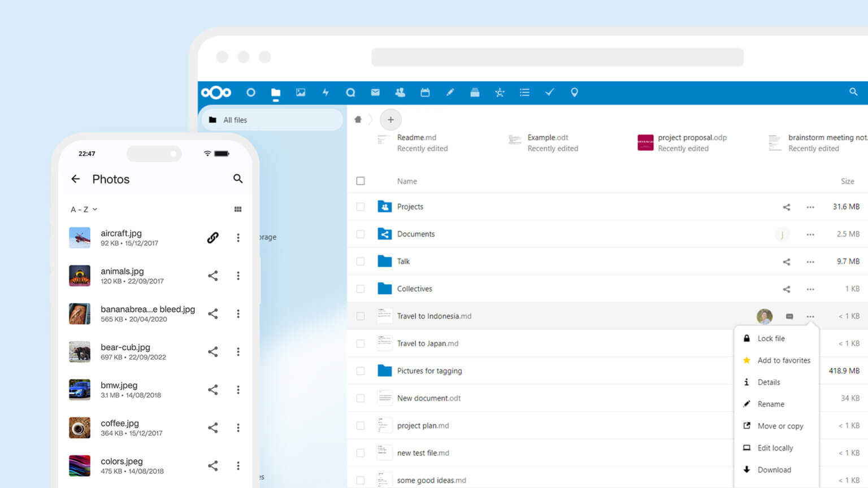Viewport: 868px width, 488px height.
Task: Open the Calendar app icon
Action: 425,92
